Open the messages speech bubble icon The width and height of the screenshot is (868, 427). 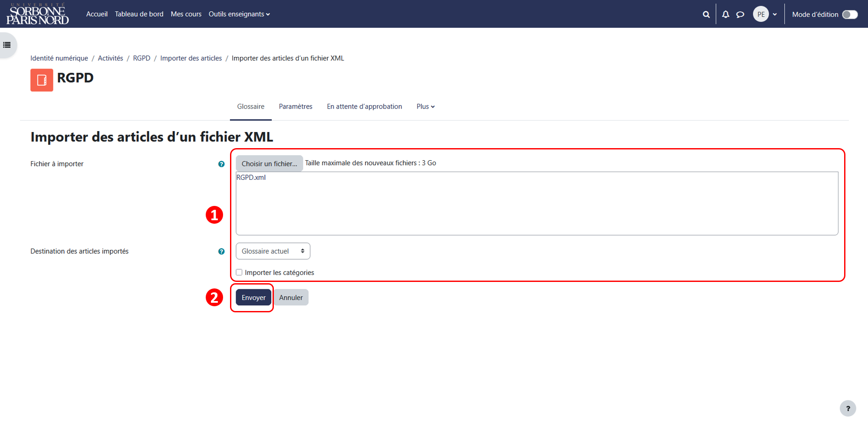coord(740,14)
